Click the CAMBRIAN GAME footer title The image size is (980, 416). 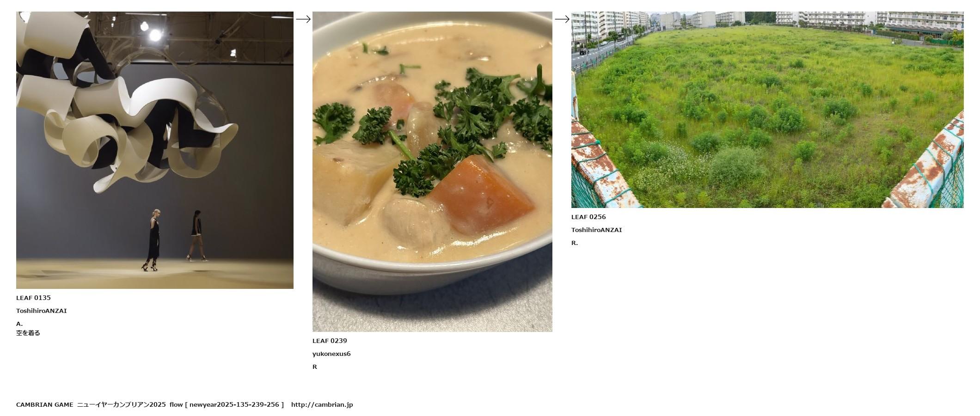click(x=44, y=404)
